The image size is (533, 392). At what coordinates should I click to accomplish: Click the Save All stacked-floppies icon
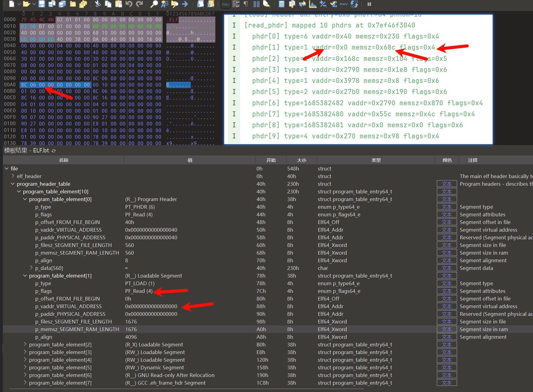click(62, 4)
